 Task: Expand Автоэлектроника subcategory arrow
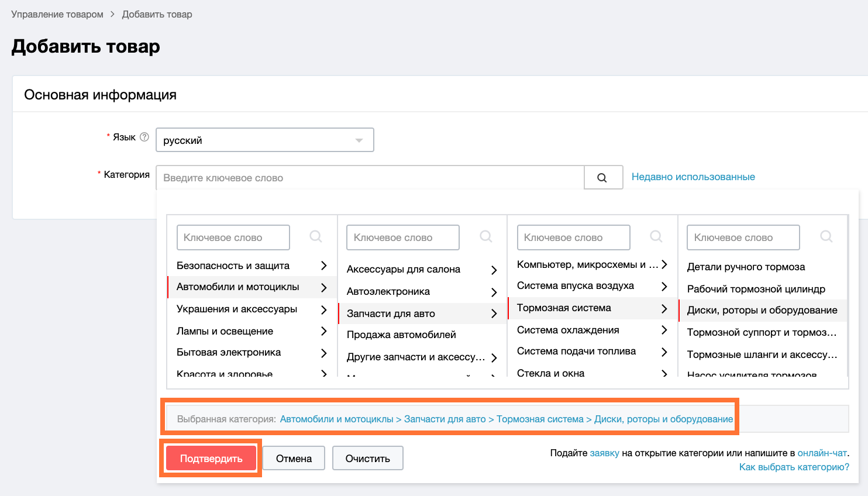pyautogui.click(x=494, y=292)
